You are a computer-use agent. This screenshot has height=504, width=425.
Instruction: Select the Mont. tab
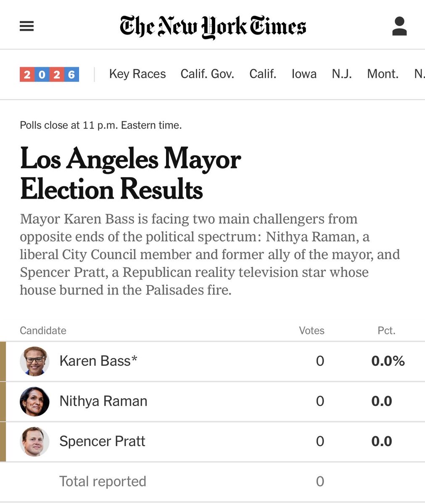(383, 74)
